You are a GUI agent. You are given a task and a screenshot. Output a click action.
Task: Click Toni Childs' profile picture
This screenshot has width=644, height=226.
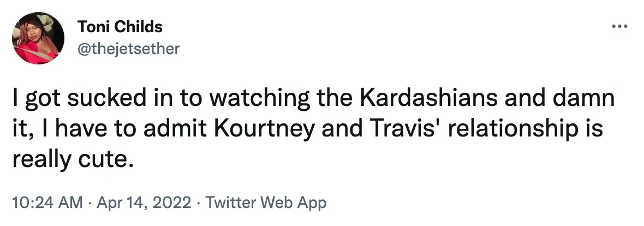point(39,38)
